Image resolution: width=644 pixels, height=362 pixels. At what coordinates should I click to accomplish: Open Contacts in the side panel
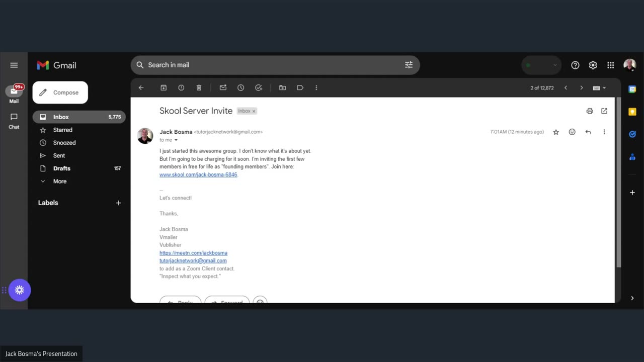coord(632,157)
